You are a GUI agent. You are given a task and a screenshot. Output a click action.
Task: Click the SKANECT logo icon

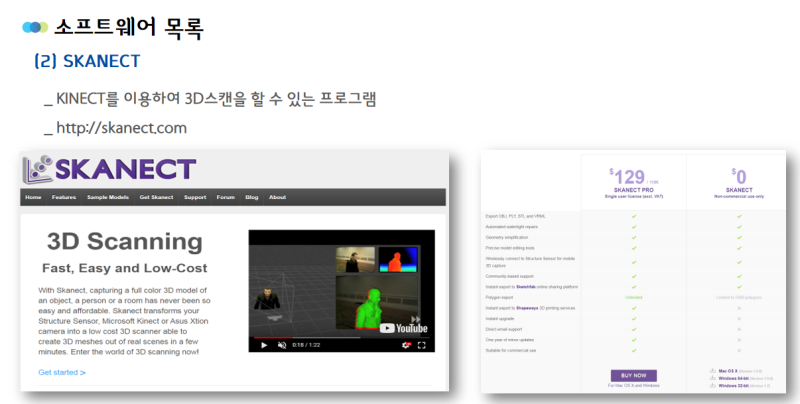[38, 169]
